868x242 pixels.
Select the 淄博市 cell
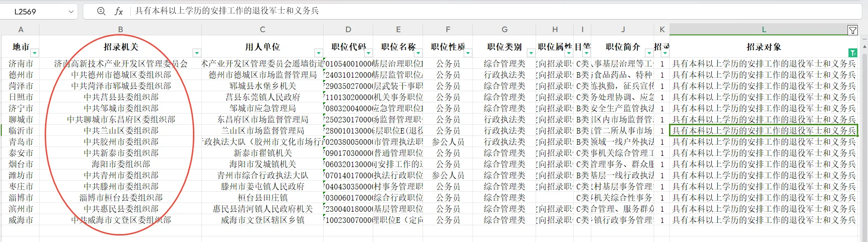coord(20,198)
